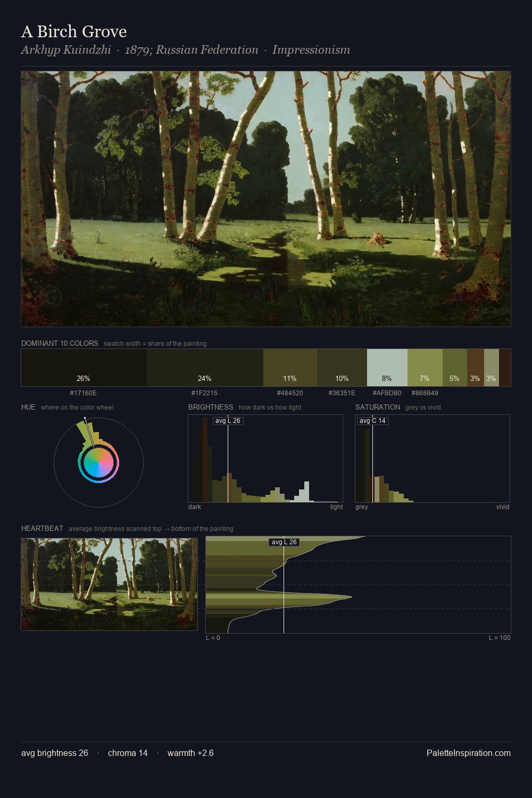Click the hex code #17160E
Viewport: 532px width, 798px height.
tap(84, 393)
